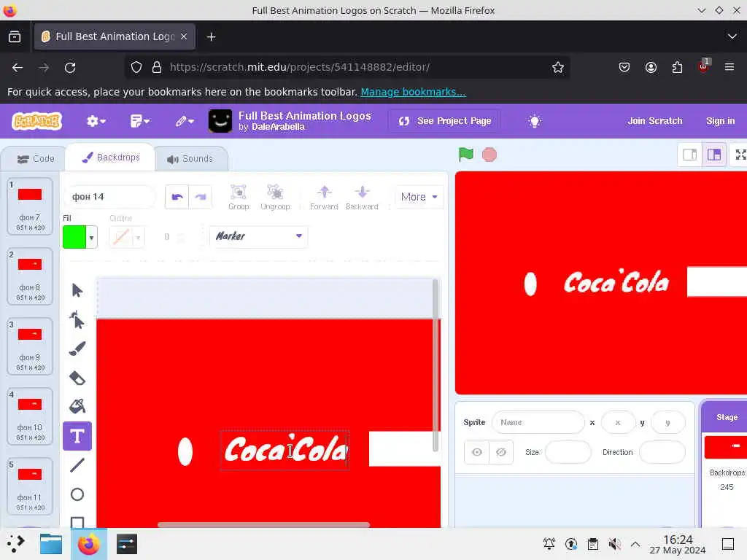Image resolution: width=747 pixels, height=560 pixels.
Task: Open the File menu dropdown
Action: (x=139, y=121)
